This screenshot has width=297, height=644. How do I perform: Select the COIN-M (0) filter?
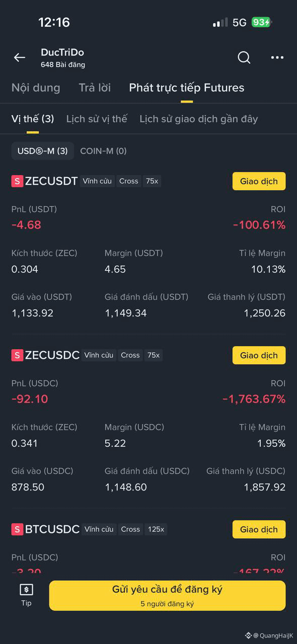[x=103, y=151]
